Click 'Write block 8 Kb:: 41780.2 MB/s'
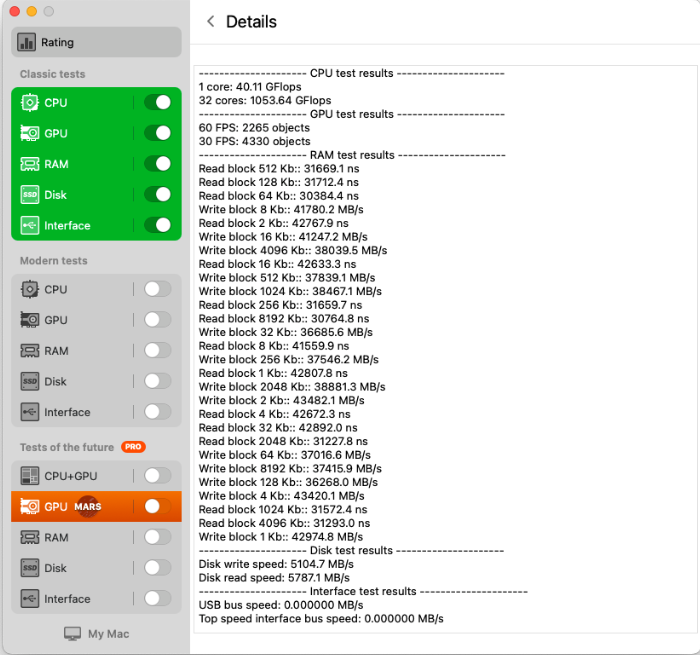Image resolution: width=700 pixels, height=655 pixels. tap(281, 209)
